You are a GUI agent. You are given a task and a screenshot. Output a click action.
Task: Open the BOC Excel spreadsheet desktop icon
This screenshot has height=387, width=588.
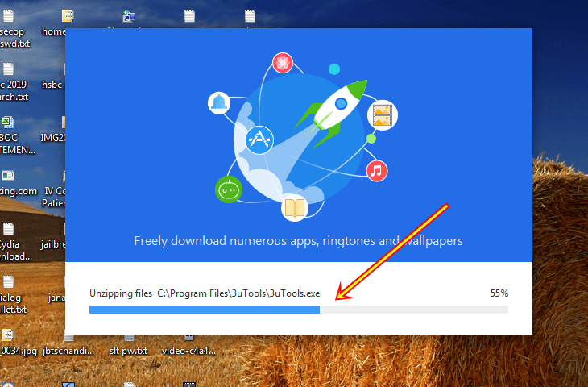pyautogui.click(x=7, y=122)
